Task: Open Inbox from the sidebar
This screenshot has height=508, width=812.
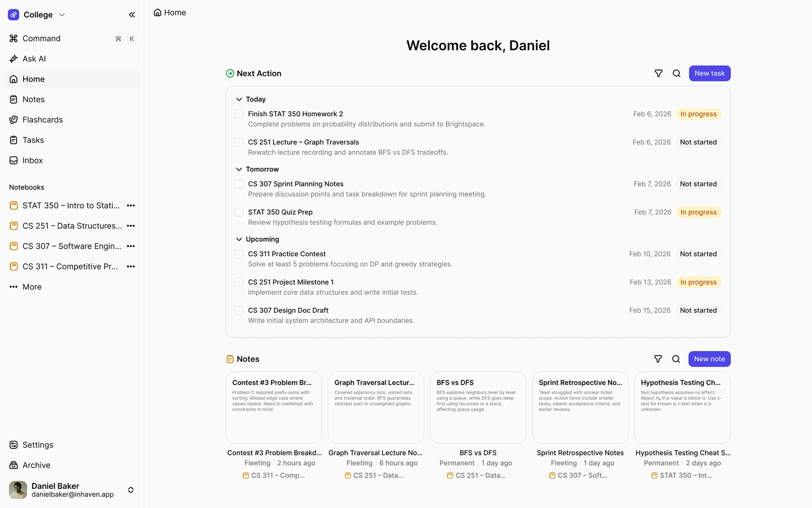Action: click(x=33, y=160)
